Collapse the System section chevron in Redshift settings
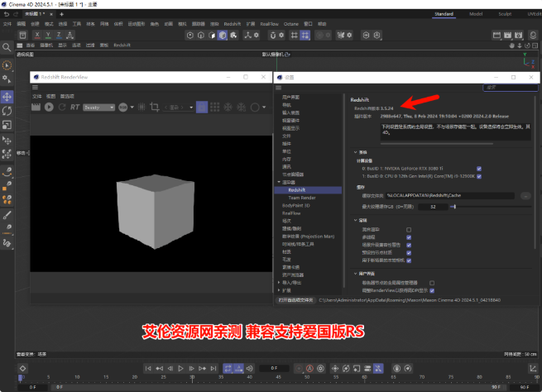 tap(355, 152)
